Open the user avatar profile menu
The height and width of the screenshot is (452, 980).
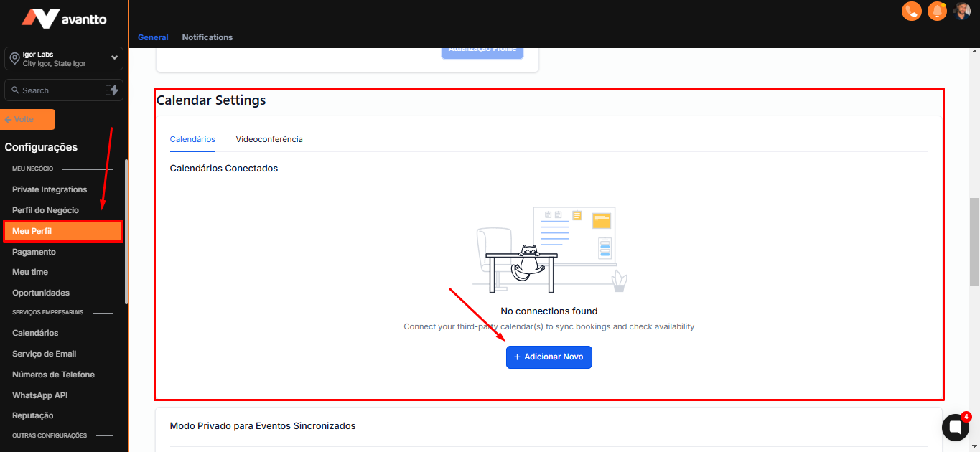pos(962,11)
